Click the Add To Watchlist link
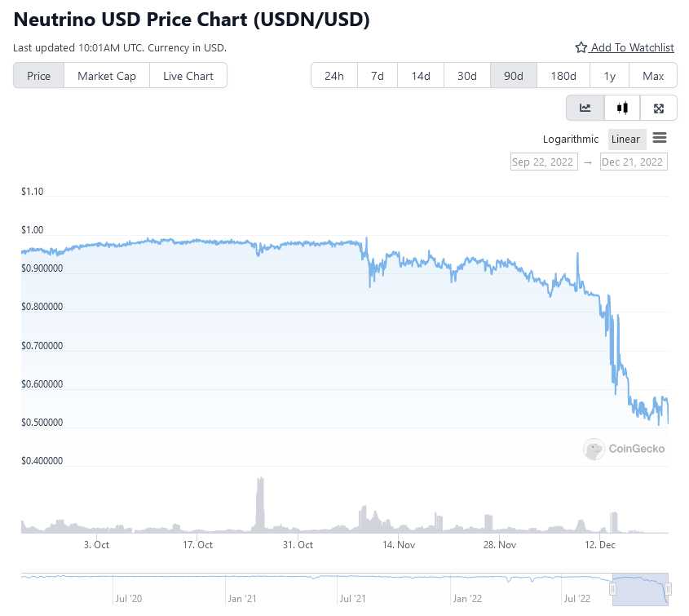 pyautogui.click(x=632, y=48)
